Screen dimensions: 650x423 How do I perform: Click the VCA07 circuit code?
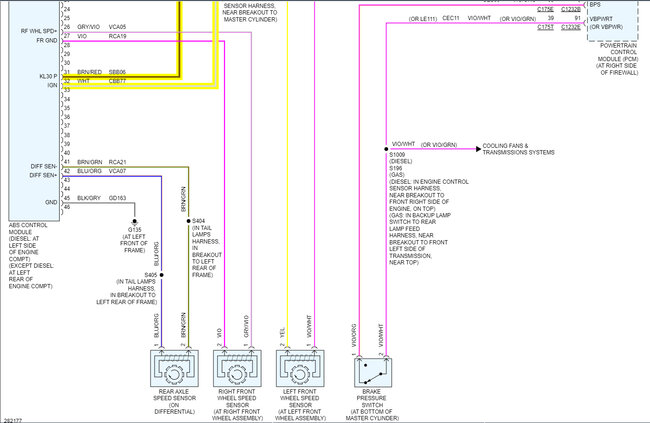click(x=117, y=171)
